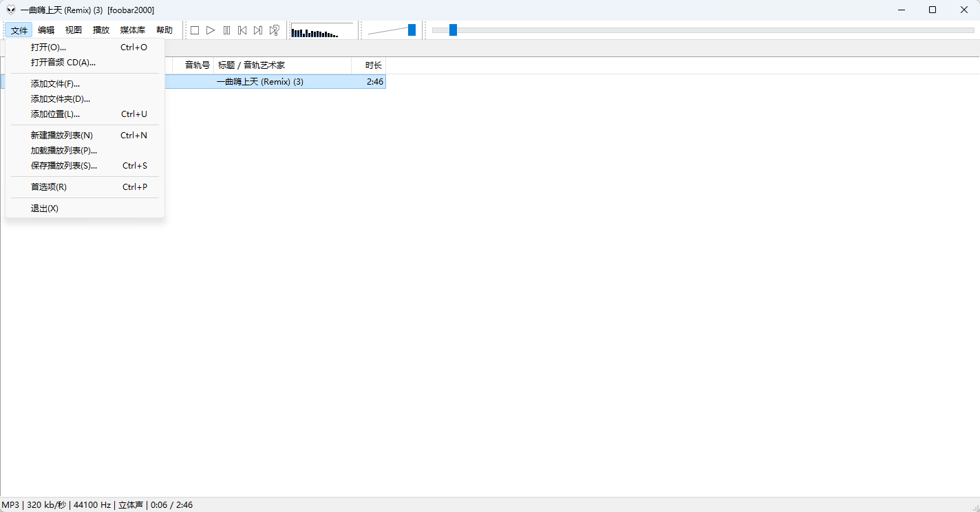Close the 文件 menu via its menu bar item

[19, 30]
